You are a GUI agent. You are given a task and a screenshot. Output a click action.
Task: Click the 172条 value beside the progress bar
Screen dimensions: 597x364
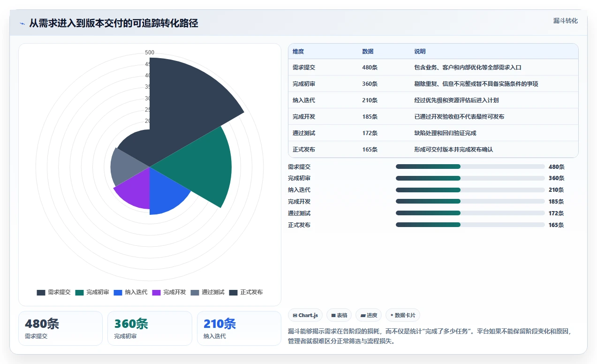click(556, 213)
